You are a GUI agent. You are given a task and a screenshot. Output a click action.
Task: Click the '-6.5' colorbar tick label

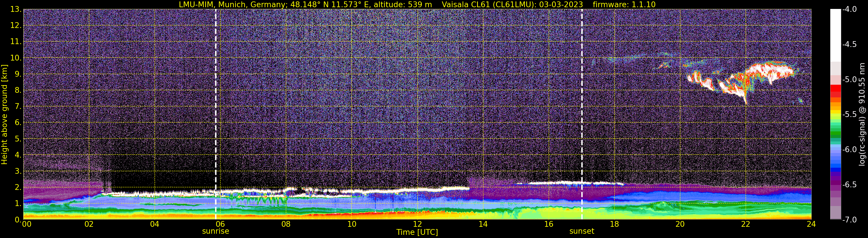click(x=850, y=185)
